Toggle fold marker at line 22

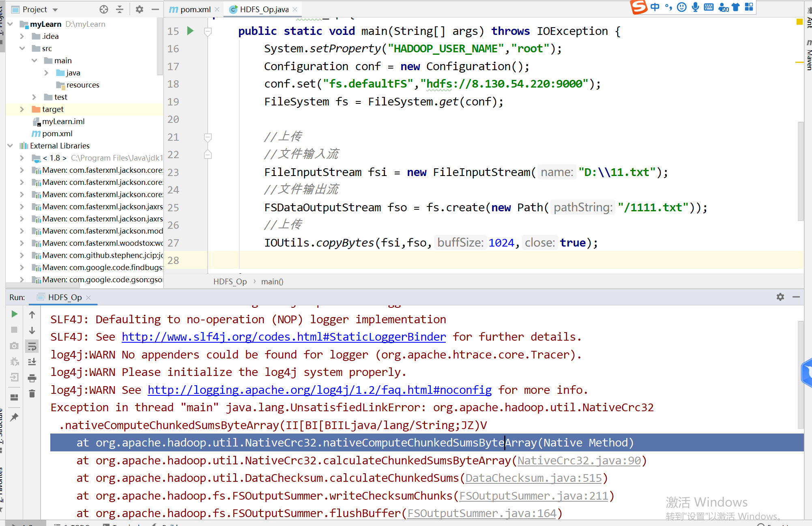pyautogui.click(x=208, y=155)
